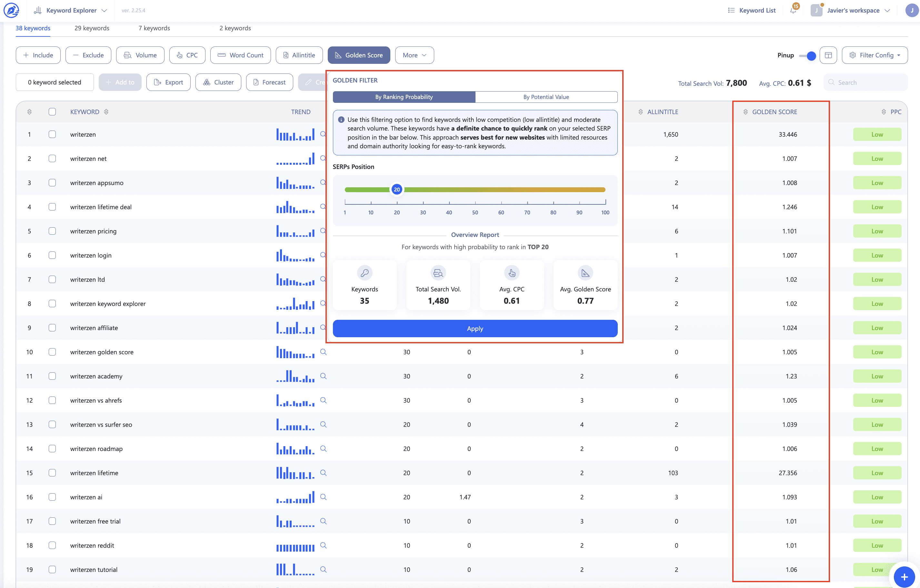
Task: Toggle the Pinup switch
Action: (x=807, y=56)
